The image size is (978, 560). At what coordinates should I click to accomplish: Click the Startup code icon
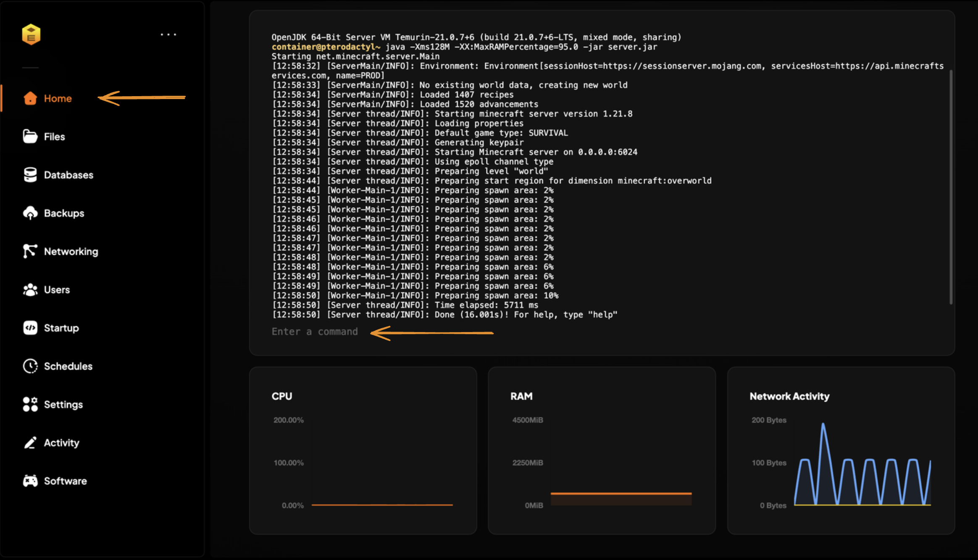pyautogui.click(x=30, y=328)
